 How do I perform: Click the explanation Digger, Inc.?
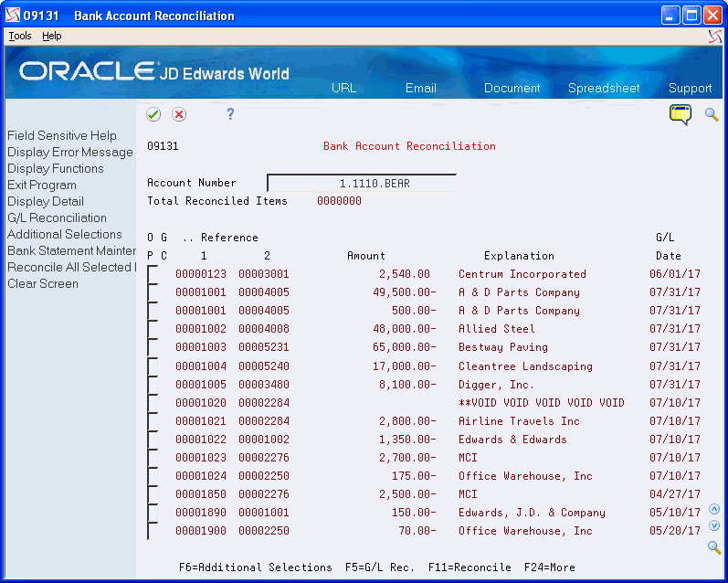496,385
